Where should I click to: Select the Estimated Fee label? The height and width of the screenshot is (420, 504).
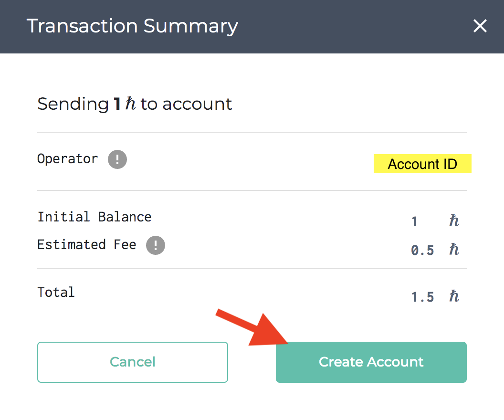pos(87,245)
